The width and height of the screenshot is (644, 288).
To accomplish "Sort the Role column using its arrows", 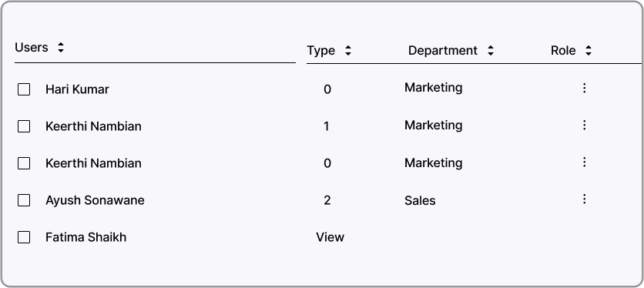I will tap(588, 51).
